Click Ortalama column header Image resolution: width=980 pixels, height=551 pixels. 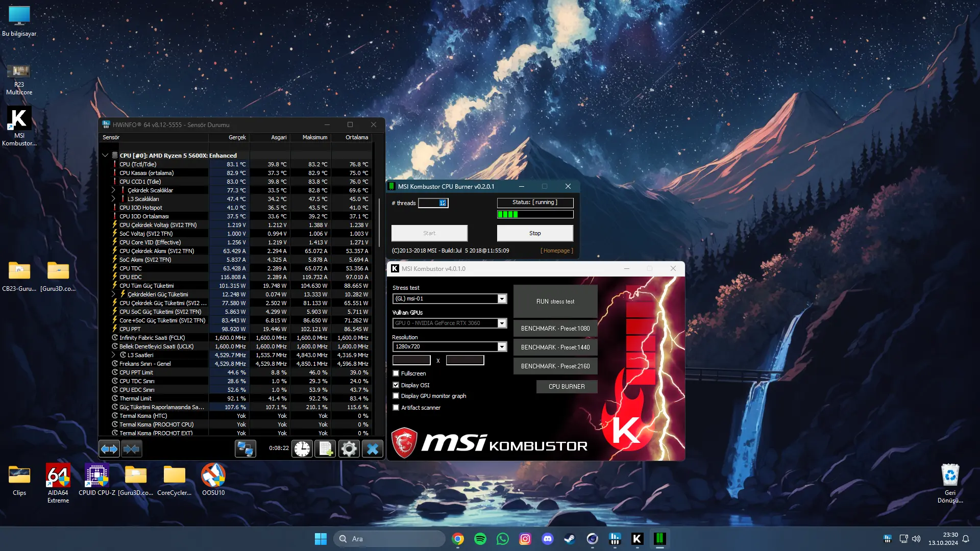click(x=352, y=137)
